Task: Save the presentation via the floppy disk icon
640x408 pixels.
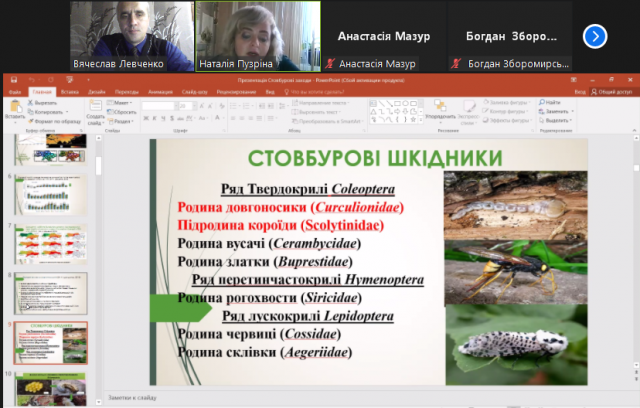Action: pos(14,80)
